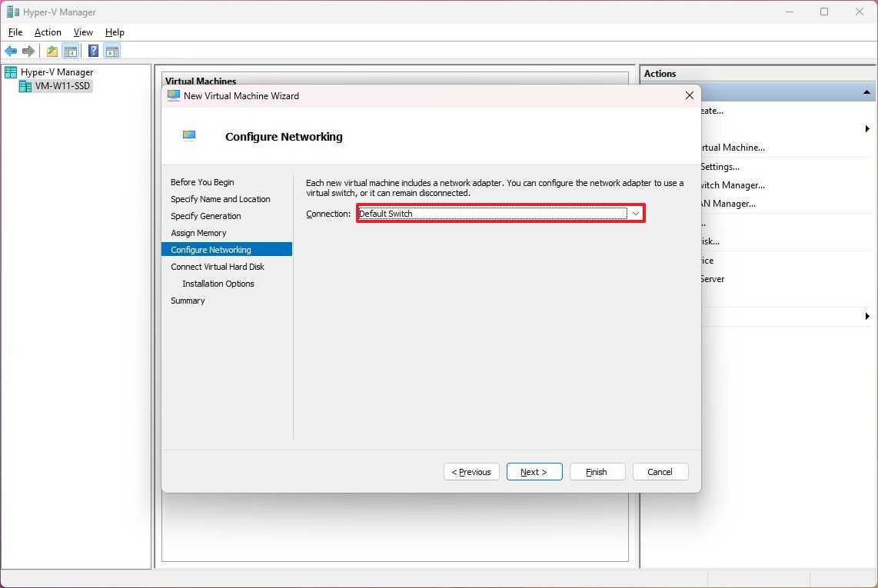
Task: Click the Previous button in wizard
Action: pos(471,472)
